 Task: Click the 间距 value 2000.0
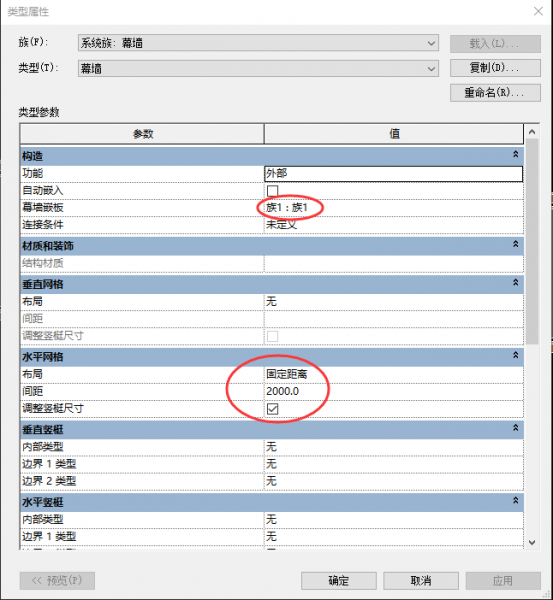(282, 391)
